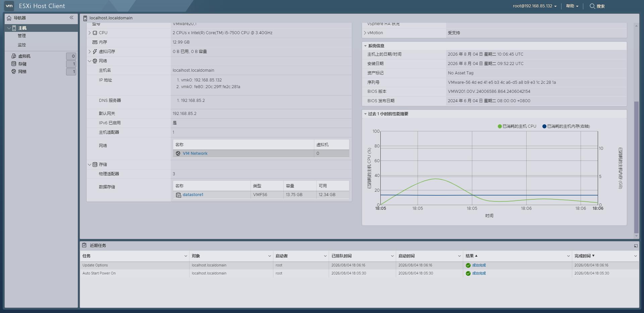Click the network globe icon in navigator
644x313 pixels.
click(14, 71)
